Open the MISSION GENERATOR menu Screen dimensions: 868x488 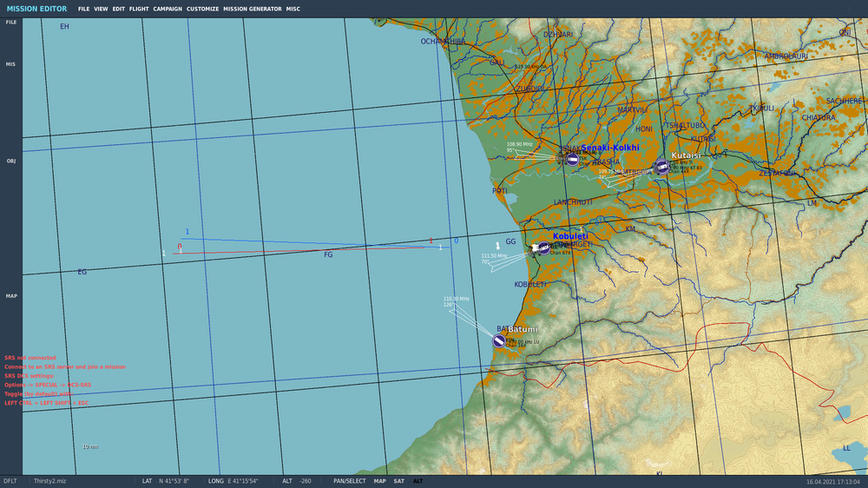[253, 9]
